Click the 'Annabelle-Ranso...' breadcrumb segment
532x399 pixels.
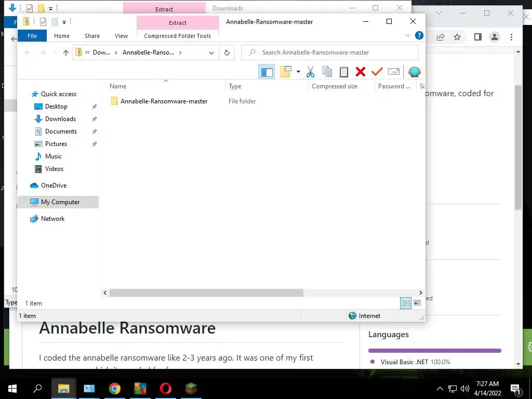(x=148, y=52)
